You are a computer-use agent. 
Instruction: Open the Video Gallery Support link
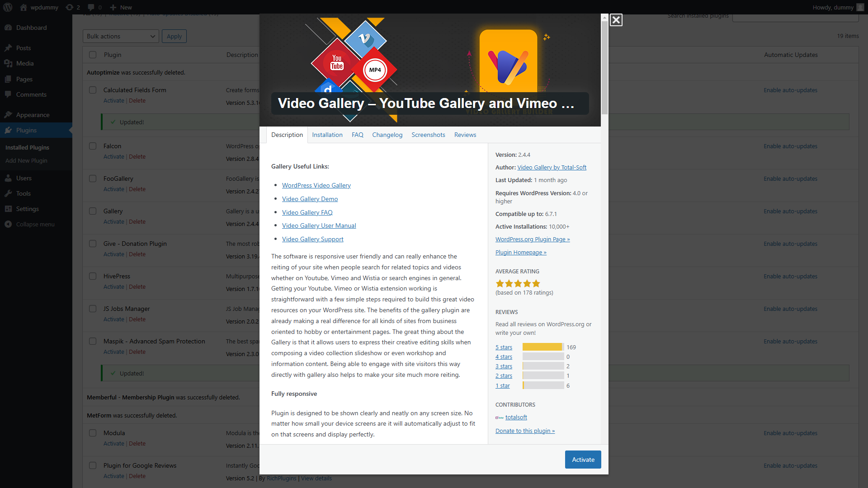312,239
